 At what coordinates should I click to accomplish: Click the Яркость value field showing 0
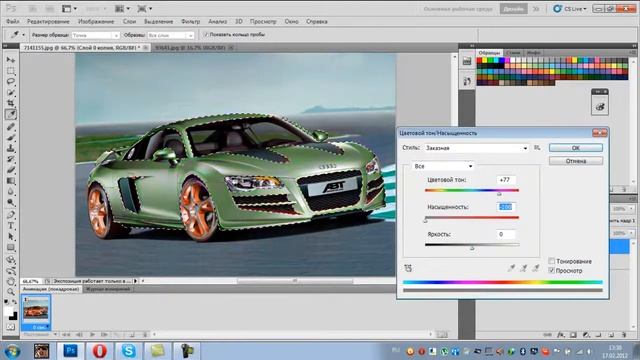[x=506, y=234]
